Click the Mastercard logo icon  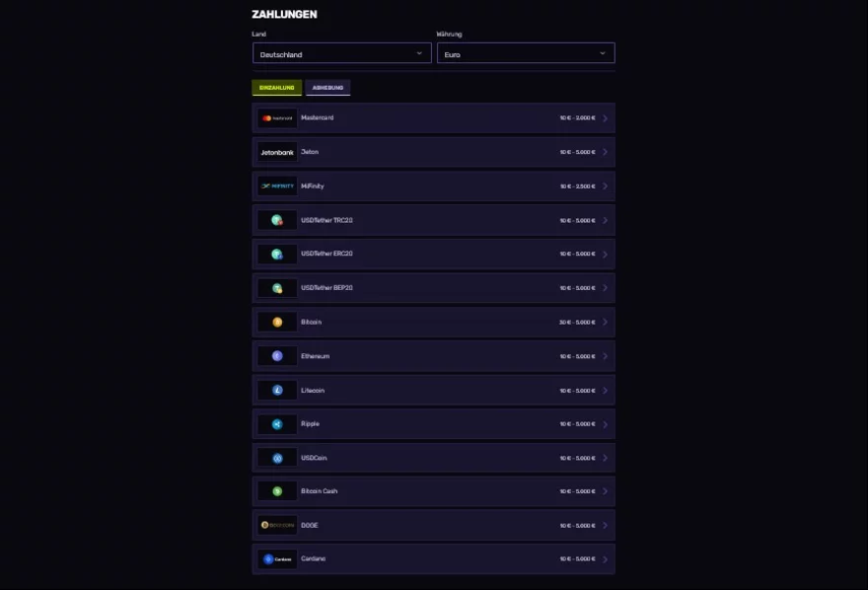click(x=277, y=118)
